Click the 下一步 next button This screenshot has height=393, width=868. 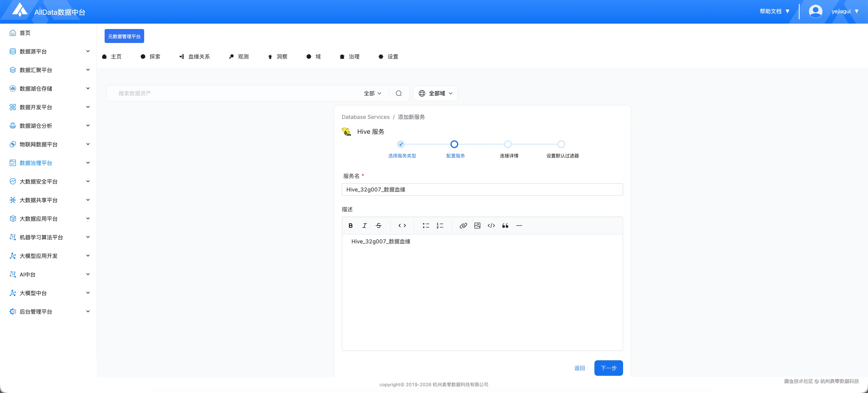[x=609, y=368]
